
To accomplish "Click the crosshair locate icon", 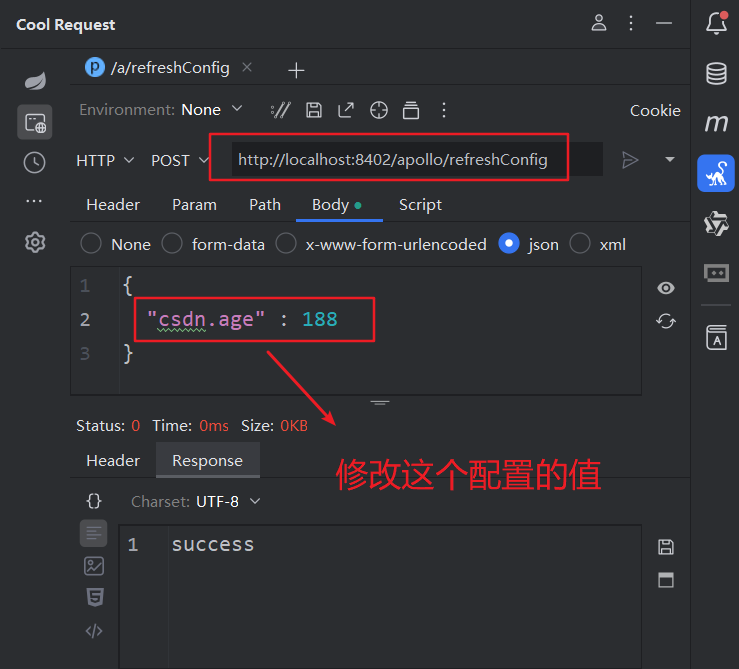I will [378, 110].
